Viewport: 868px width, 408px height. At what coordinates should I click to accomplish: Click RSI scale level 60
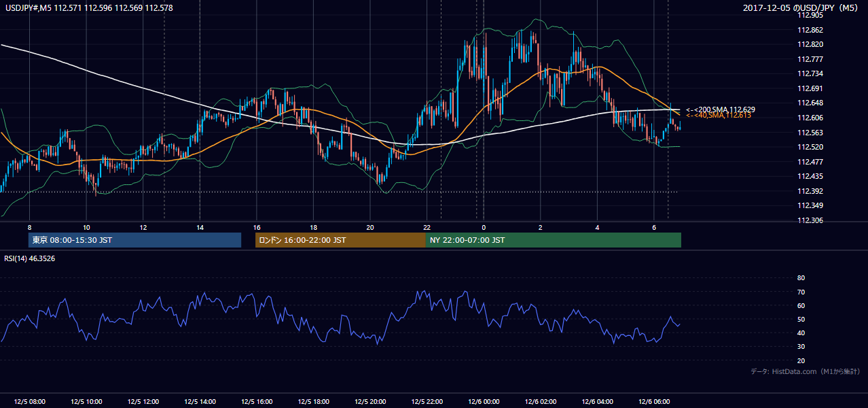pos(801,305)
